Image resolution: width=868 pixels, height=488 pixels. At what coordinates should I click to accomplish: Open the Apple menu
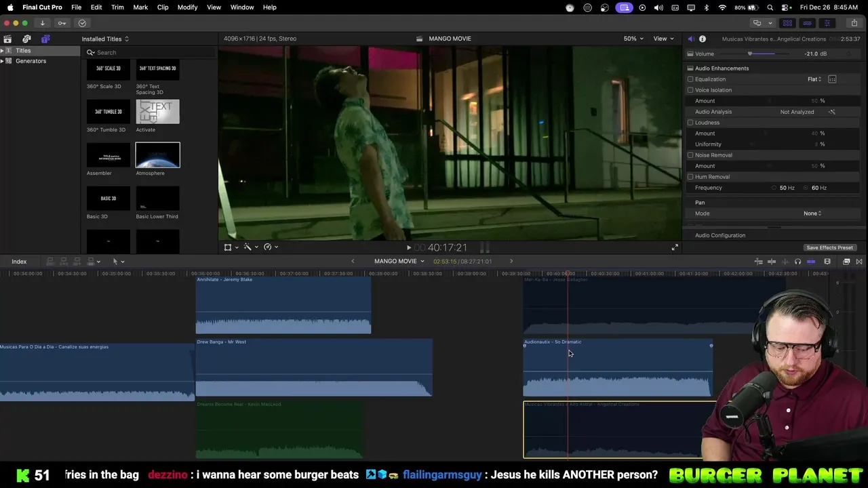pos(10,7)
